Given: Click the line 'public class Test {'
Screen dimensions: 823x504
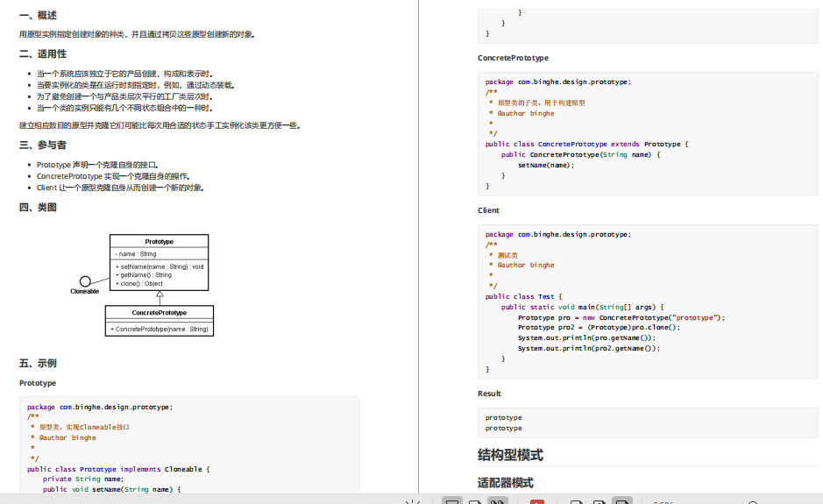Looking at the screenshot, I should [523, 296].
